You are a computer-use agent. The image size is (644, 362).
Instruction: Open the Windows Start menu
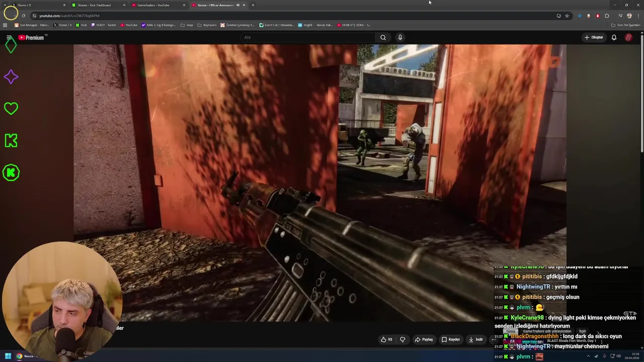pyautogui.click(x=8, y=356)
